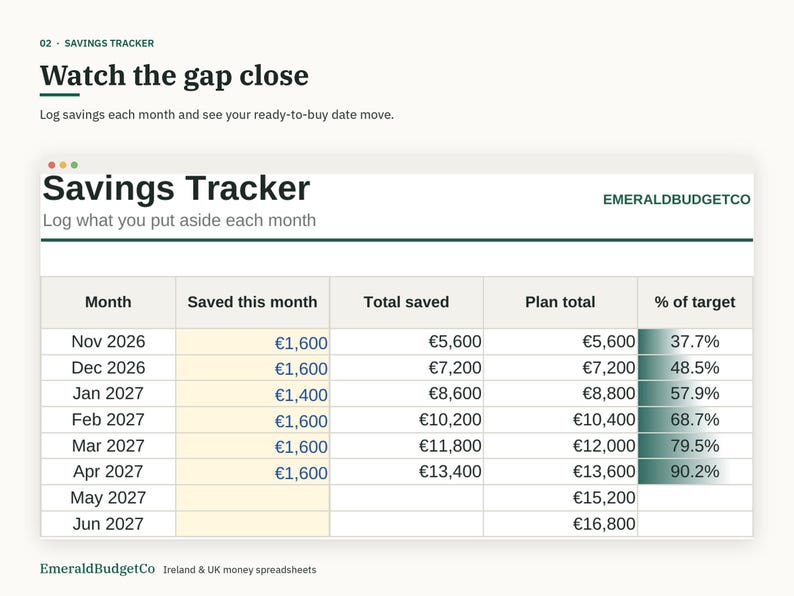
Task: Click the 48.5% progress bar cell
Action: pos(695,368)
